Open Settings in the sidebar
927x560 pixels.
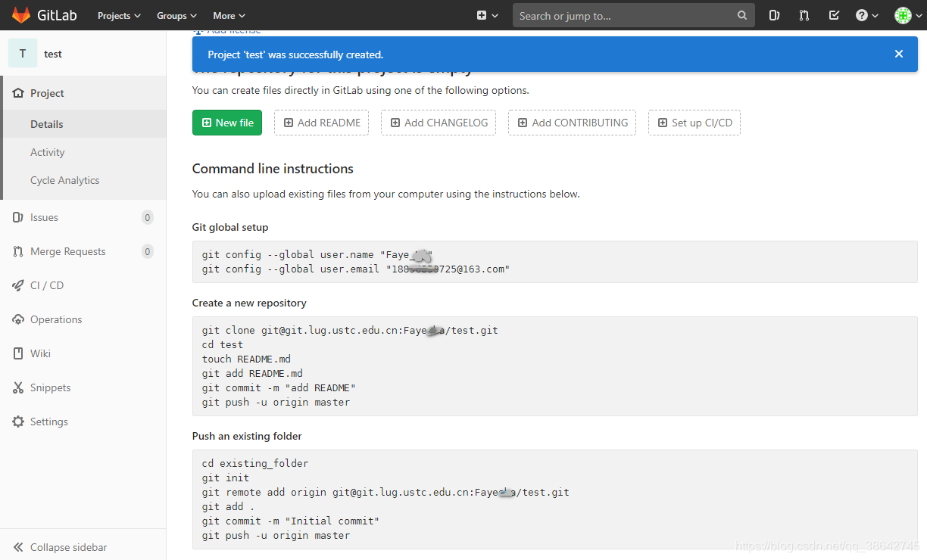pyautogui.click(x=83, y=422)
